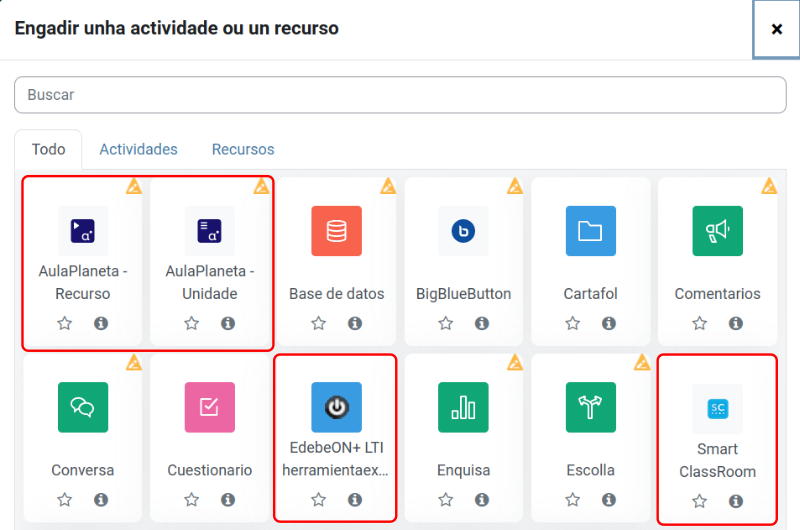Select the Conversa chat icon

pyautogui.click(x=83, y=407)
